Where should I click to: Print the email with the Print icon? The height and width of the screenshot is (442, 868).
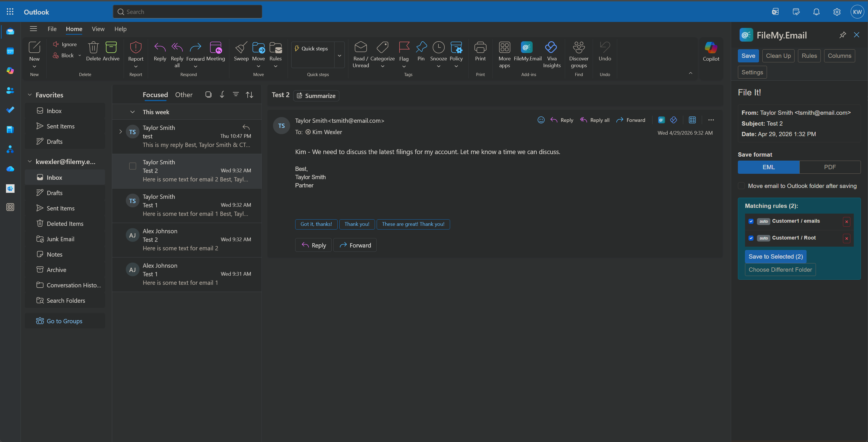tap(480, 48)
